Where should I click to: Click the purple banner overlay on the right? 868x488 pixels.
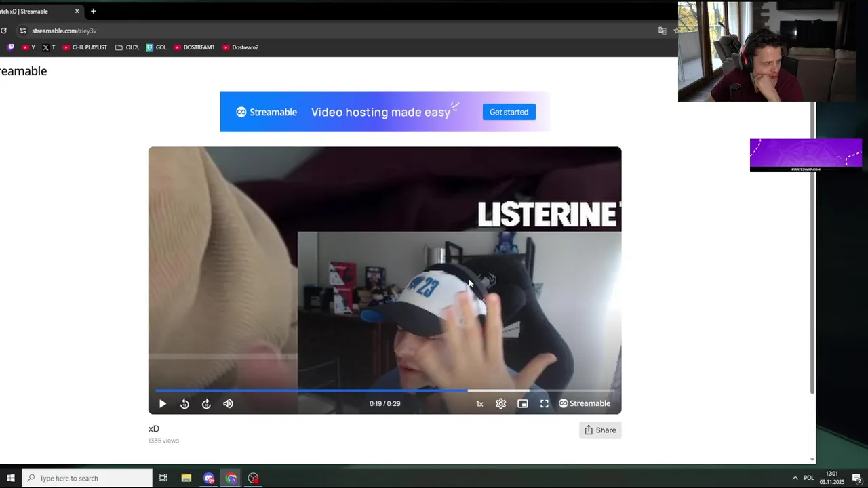pos(806,155)
